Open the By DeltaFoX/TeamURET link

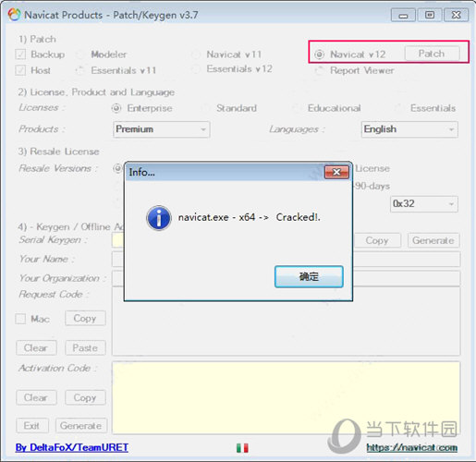click(72, 447)
